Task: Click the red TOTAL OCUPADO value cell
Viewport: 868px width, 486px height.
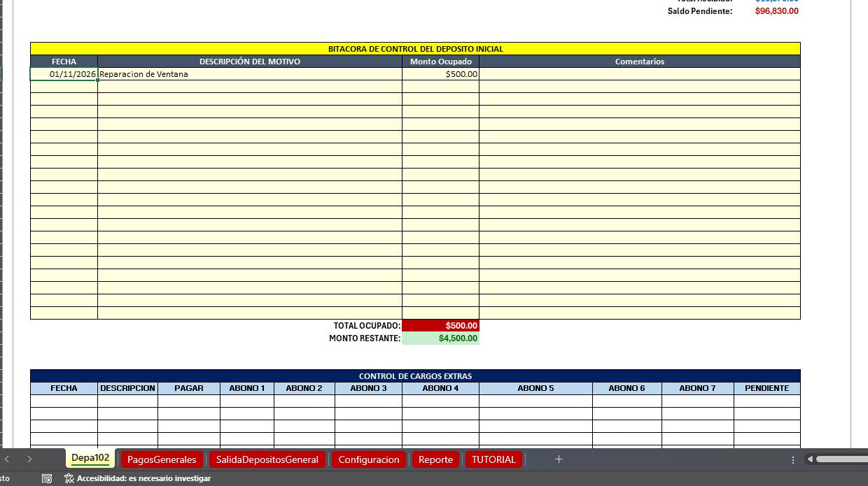Action: click(x=440, y=325)
